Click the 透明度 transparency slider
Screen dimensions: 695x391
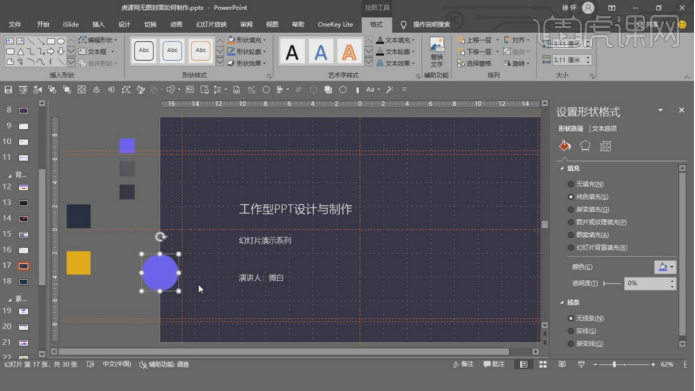click(x=612, y=283)
